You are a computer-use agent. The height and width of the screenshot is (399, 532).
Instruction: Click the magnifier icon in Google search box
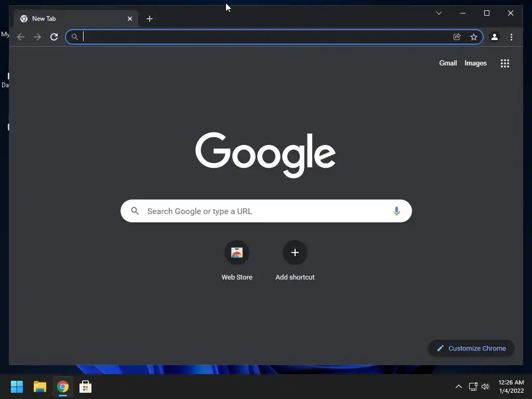[135, 211]
